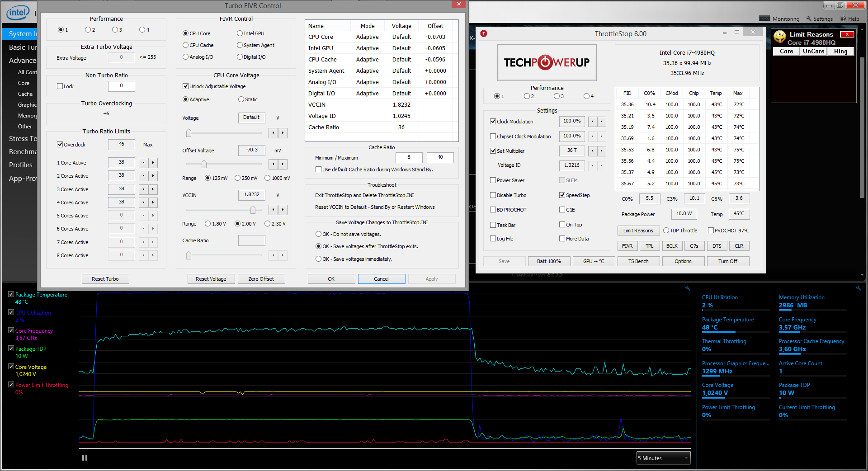Decrease 2 Cores Active ratio
Screen dimensions: 868x471
[x=144, y=176]
